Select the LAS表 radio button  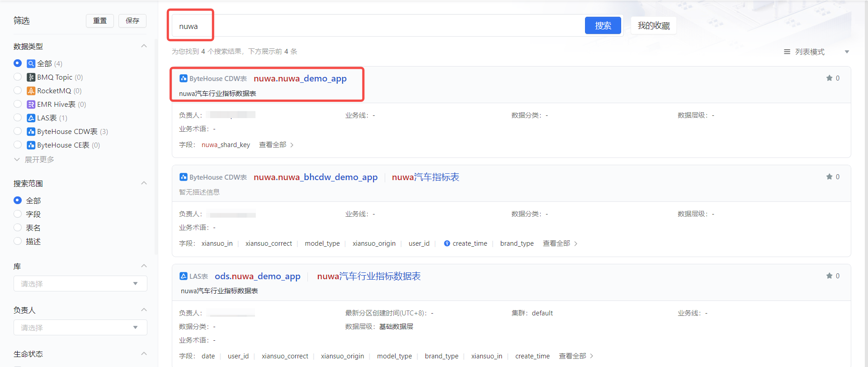point(18,118)
